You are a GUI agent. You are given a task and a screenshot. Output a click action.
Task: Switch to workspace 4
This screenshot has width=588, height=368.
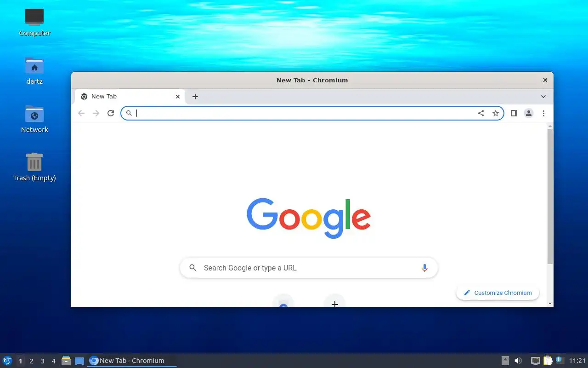click(x=54, y=361)
